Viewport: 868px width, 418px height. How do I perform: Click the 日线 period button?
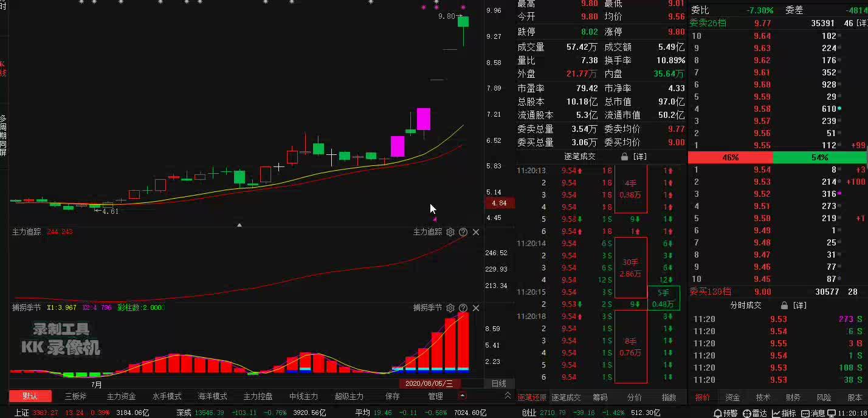click(498, 383)
